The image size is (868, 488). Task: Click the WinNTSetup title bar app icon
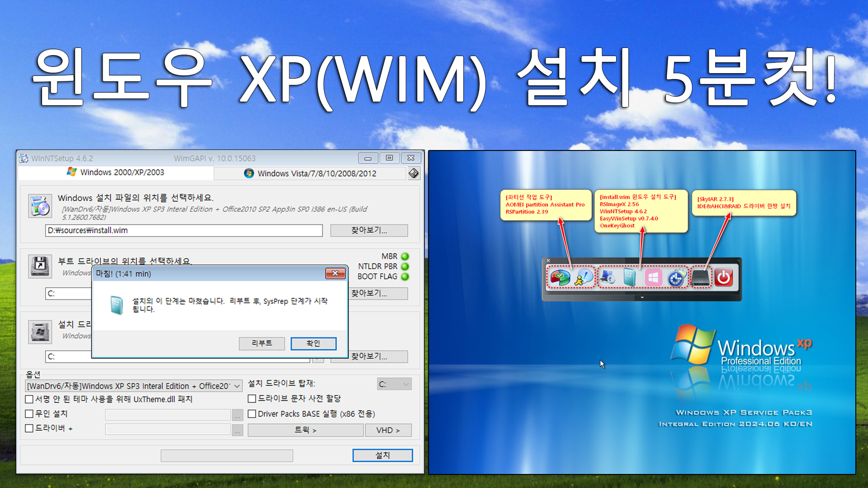[x=24, y=158]
